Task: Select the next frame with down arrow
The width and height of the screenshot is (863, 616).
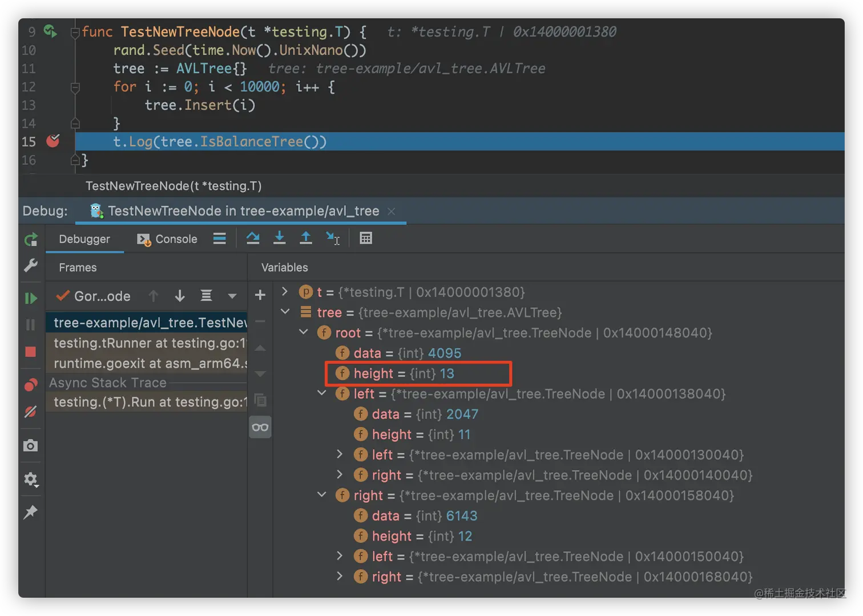Action: 180,296
